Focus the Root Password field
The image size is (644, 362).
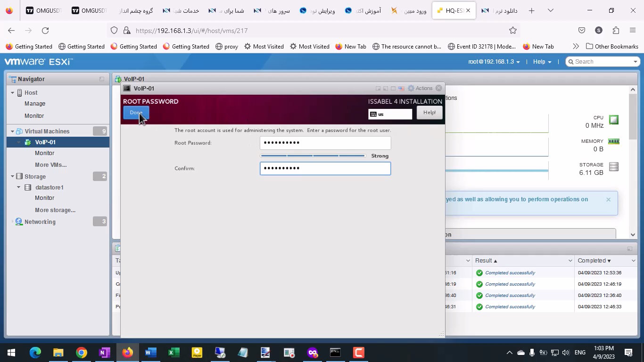click(325, 143)
